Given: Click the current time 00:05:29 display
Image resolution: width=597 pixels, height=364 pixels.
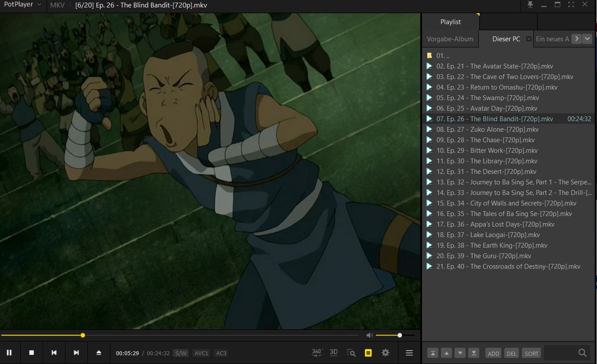Looking at the screenshot, I should (127, 353).
